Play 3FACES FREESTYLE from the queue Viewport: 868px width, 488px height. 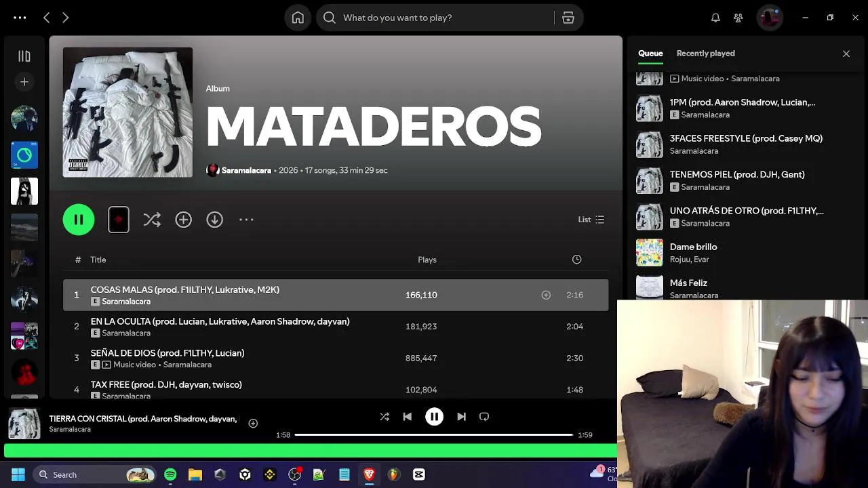pyautogui.click(x=744, y=144)
